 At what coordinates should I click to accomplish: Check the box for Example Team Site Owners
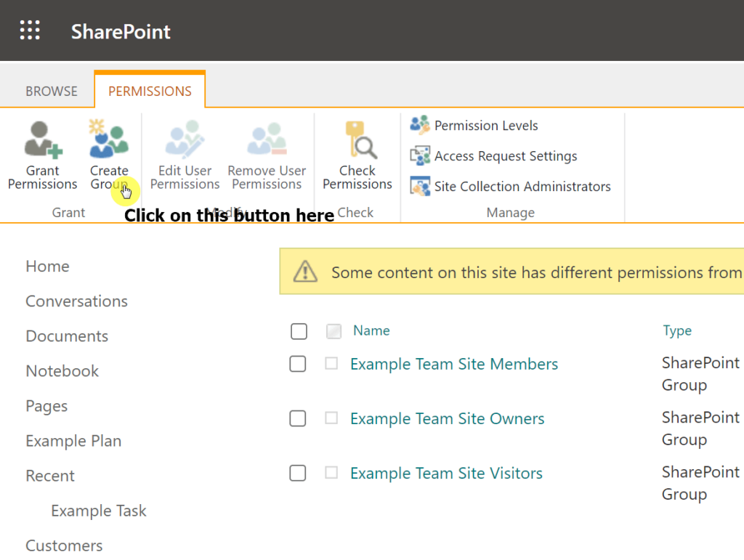coord(297,418)
